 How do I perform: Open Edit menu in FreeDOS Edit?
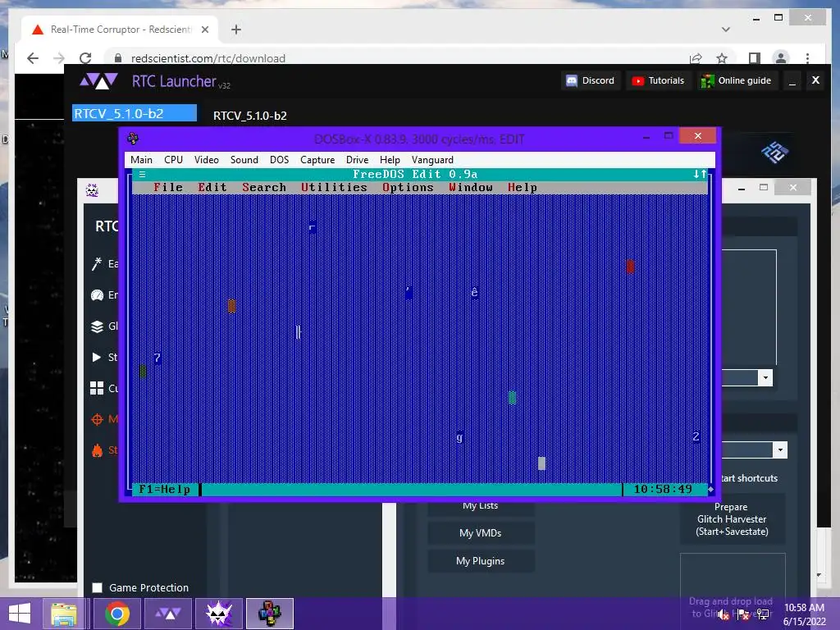click(212, 188)
